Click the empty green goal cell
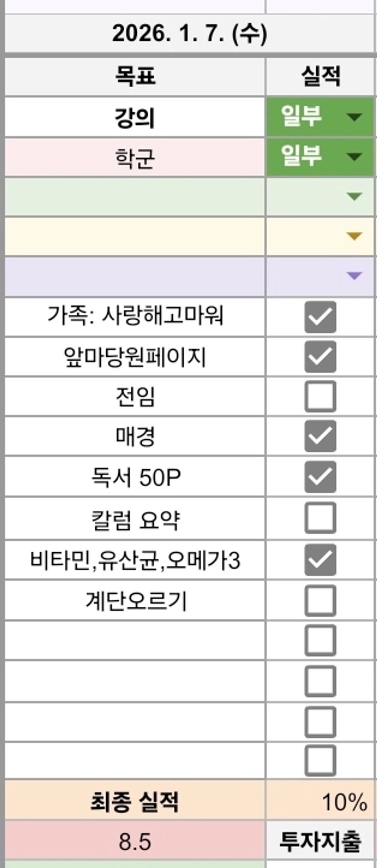Screen dimensions: 377x868 (x=135, y=197)
